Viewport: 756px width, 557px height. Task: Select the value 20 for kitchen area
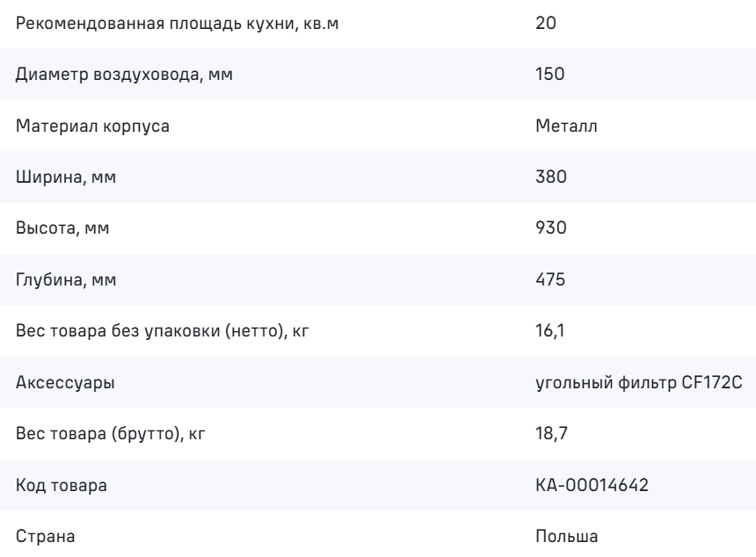pyautogui.click(x=545, y=23)
